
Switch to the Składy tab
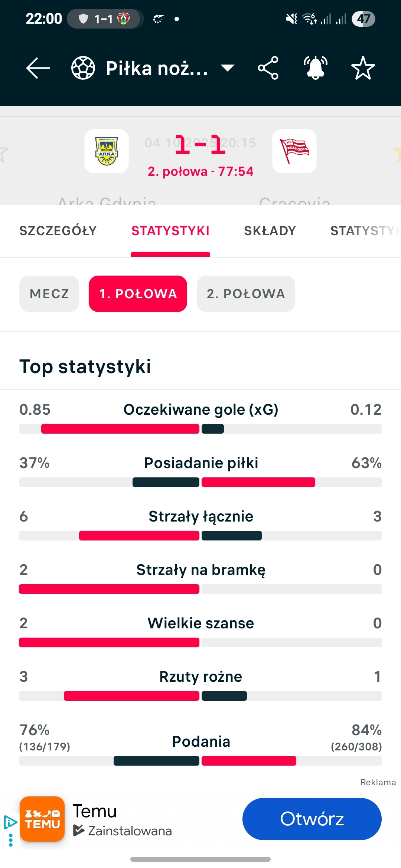[x=270, y=231]
